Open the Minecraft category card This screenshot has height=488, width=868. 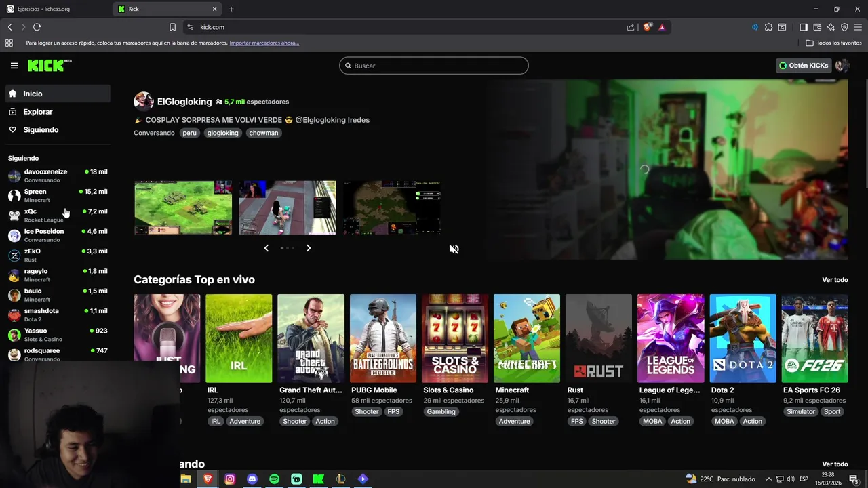coord(527,338)
